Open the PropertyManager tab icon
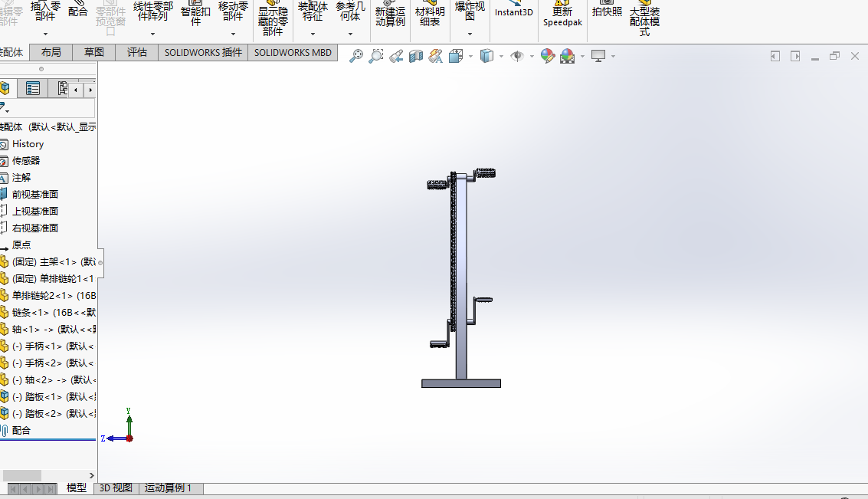 pos(33,89)
